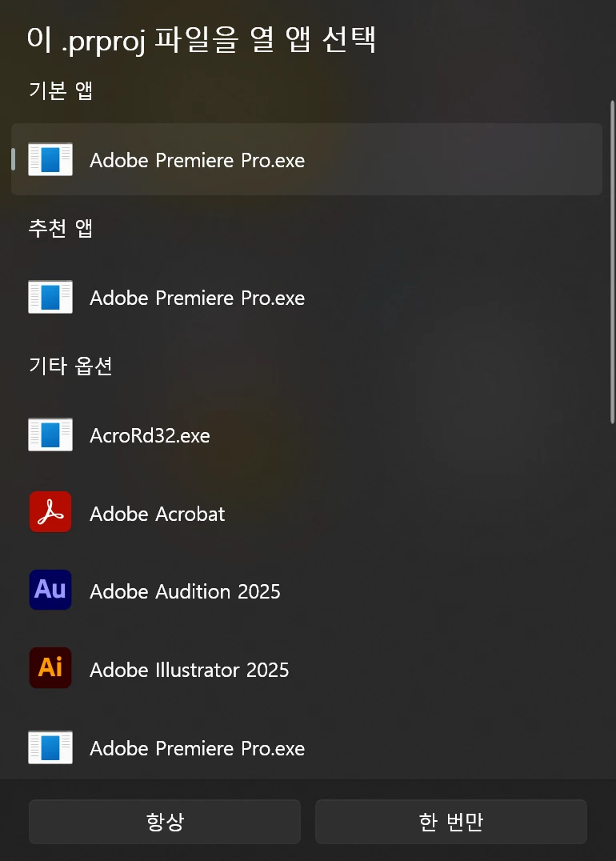Click the icon of recommended Premiere Pro.exe

coord(50,297)
